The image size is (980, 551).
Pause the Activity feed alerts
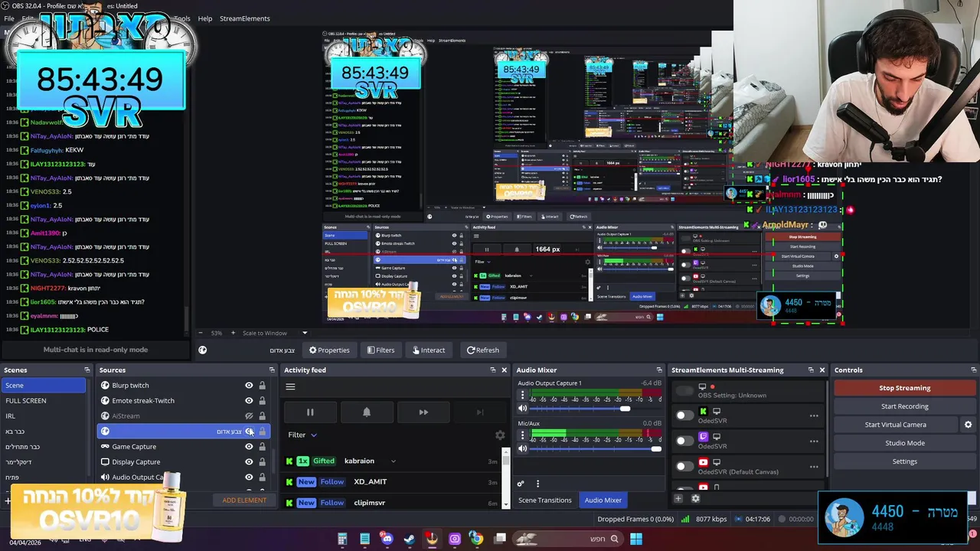310,412
